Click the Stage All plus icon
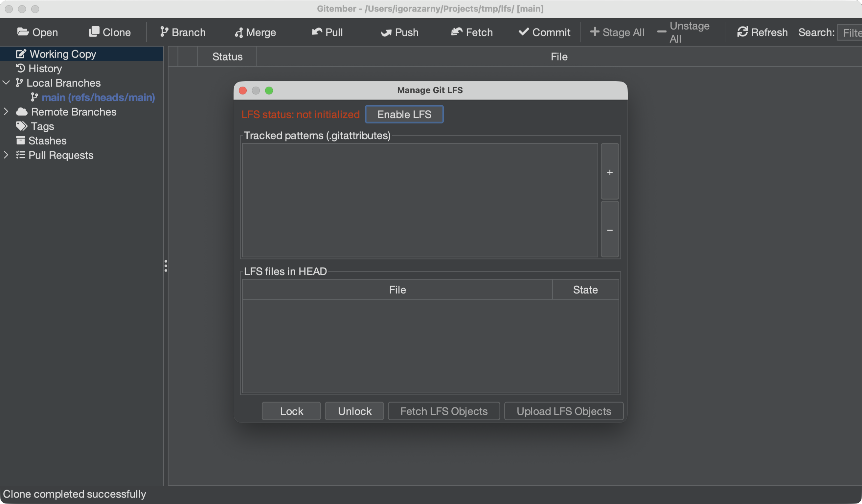This screenshot has height=504, width=862. [x=595, y=32]
